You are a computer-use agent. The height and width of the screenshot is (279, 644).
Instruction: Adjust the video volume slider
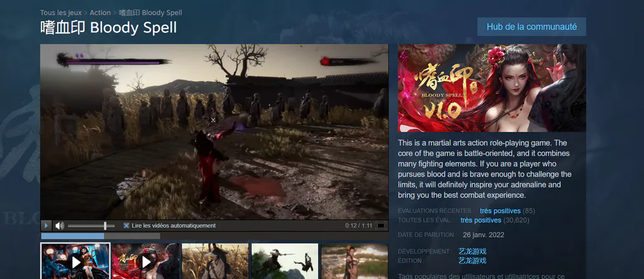tap(91, 226)
